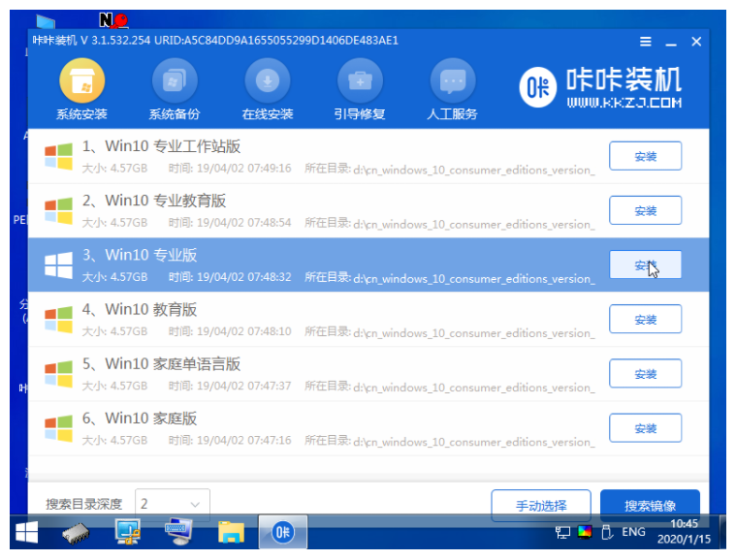The height and width of the screenshot is (560, 736).
Task: Click the ENG language indicator
Action: 633,532
